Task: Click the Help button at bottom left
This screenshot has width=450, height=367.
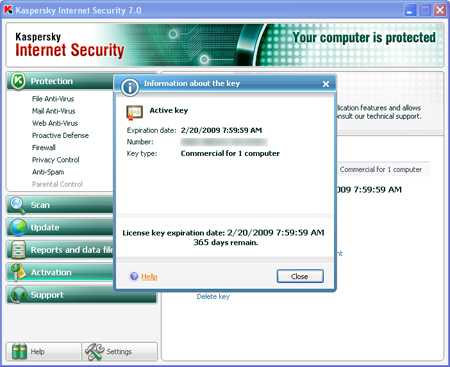Action: click(x=44, y=352)
